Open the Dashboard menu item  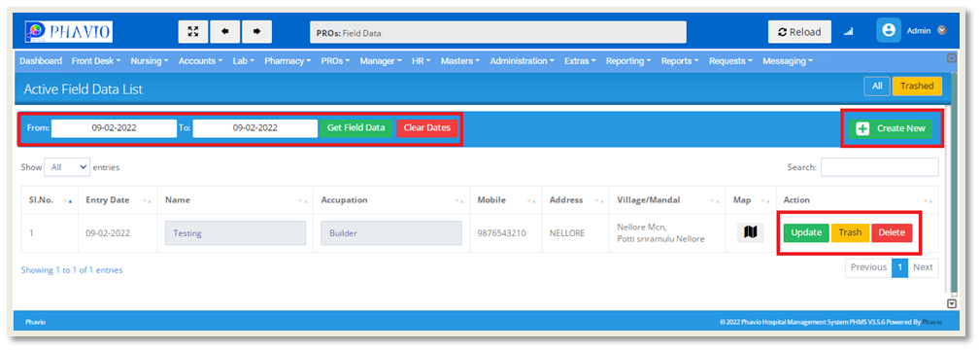41,60
